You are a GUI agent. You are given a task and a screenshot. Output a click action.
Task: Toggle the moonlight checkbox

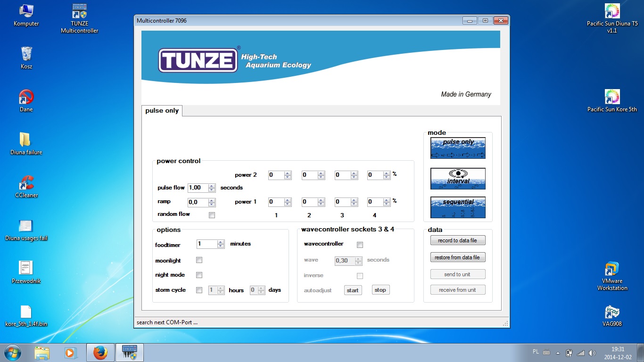coord(199,260)
